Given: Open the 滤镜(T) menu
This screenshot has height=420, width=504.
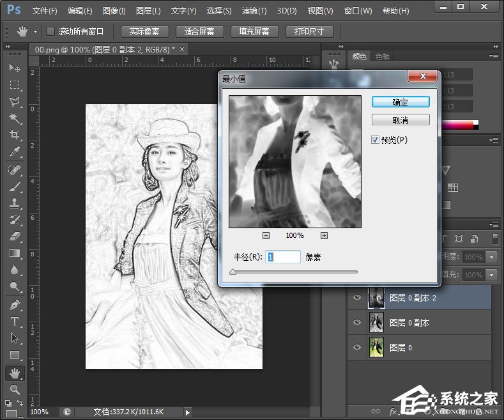Looking at the screenshot, I should coord(255,11).
